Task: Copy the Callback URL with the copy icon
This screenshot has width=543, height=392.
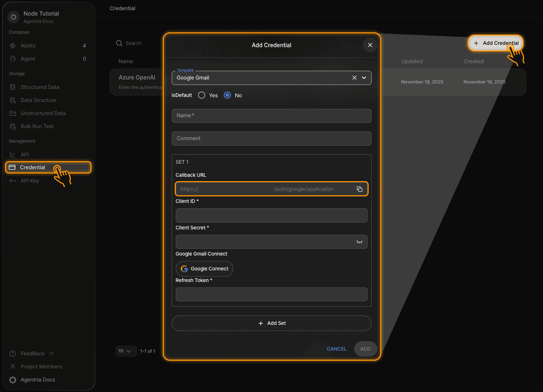Action: click(x=360, y=189)
